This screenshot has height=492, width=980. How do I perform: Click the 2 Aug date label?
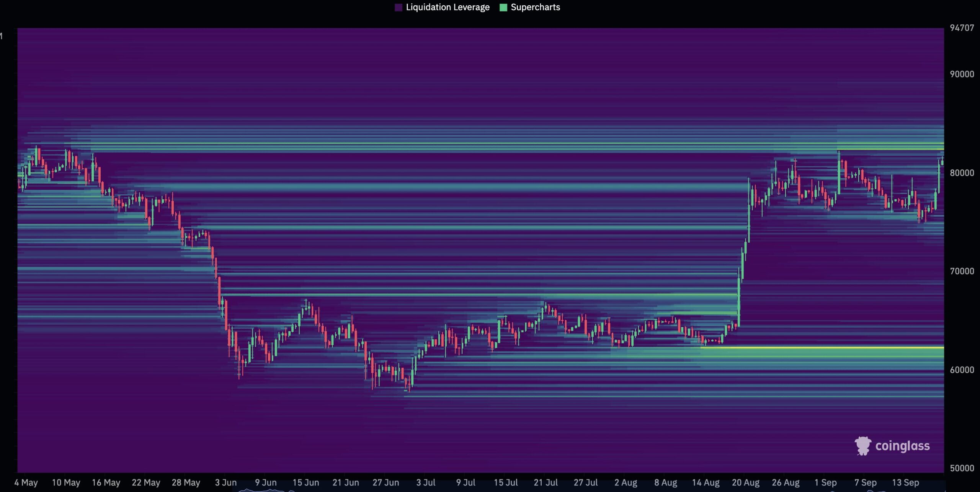tap(626, 482)
